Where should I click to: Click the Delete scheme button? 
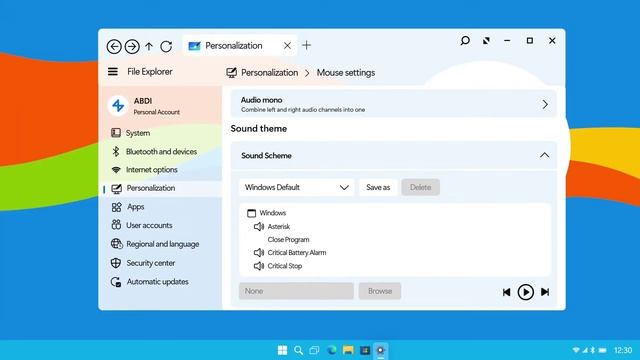click(420, 187)
